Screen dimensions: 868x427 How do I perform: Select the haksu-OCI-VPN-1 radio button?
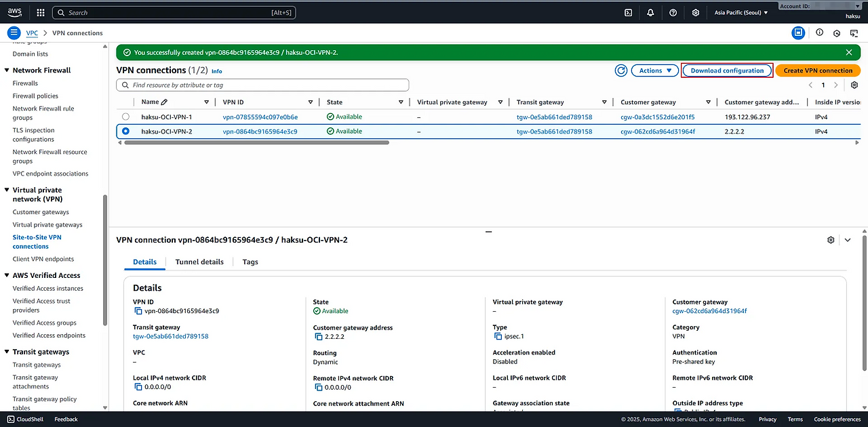[125, 117]
